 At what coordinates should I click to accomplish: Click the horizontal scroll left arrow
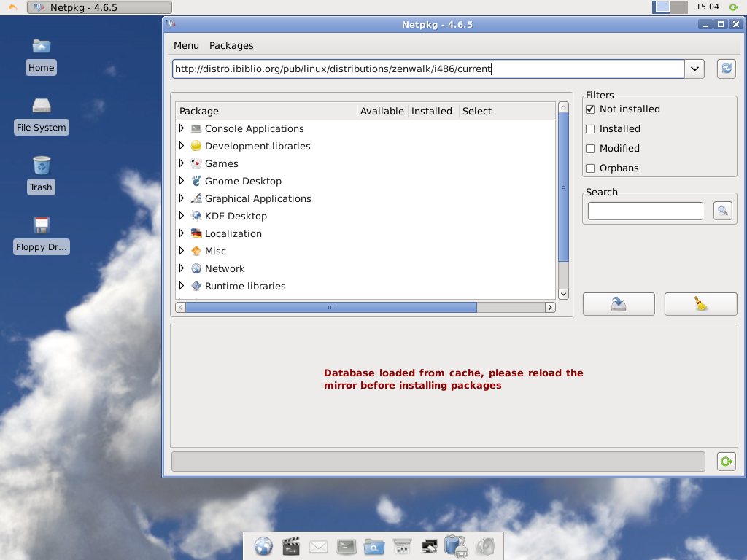[181, 307]
